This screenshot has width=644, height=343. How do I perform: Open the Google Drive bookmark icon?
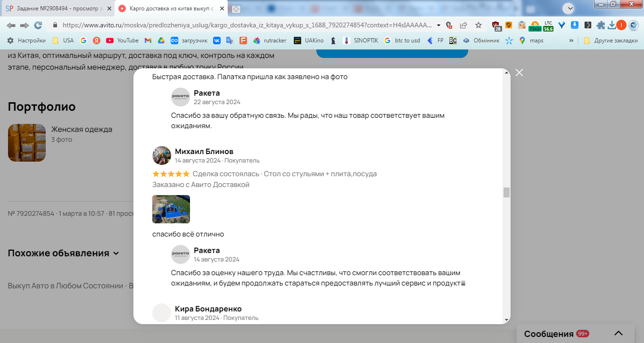161,41
